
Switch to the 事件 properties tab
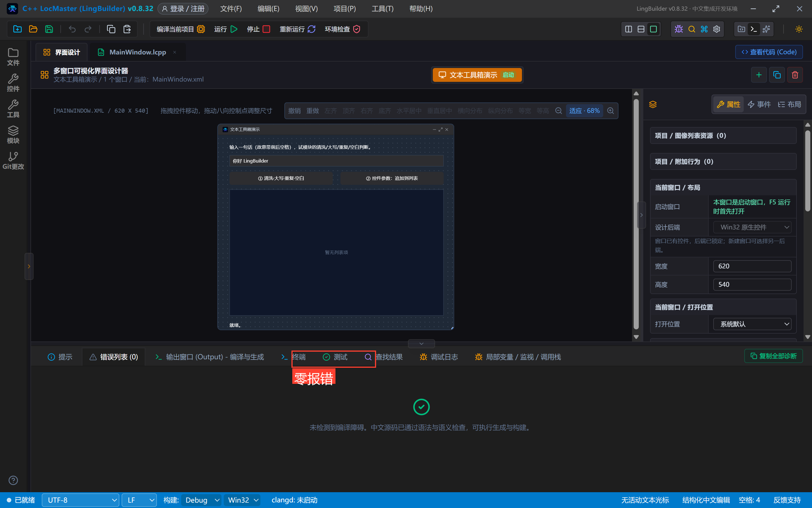click(759, 104)
